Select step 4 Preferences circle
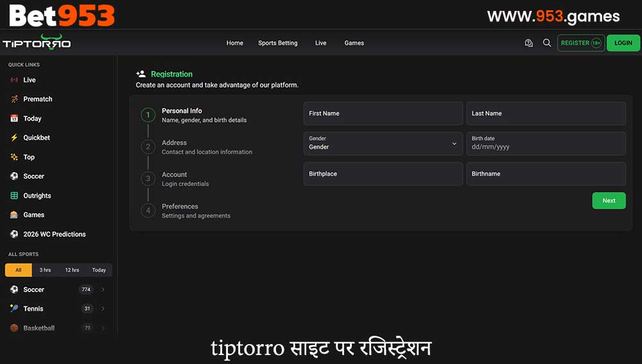The width and height of the screenshot is (642, 364). point(148,211)
